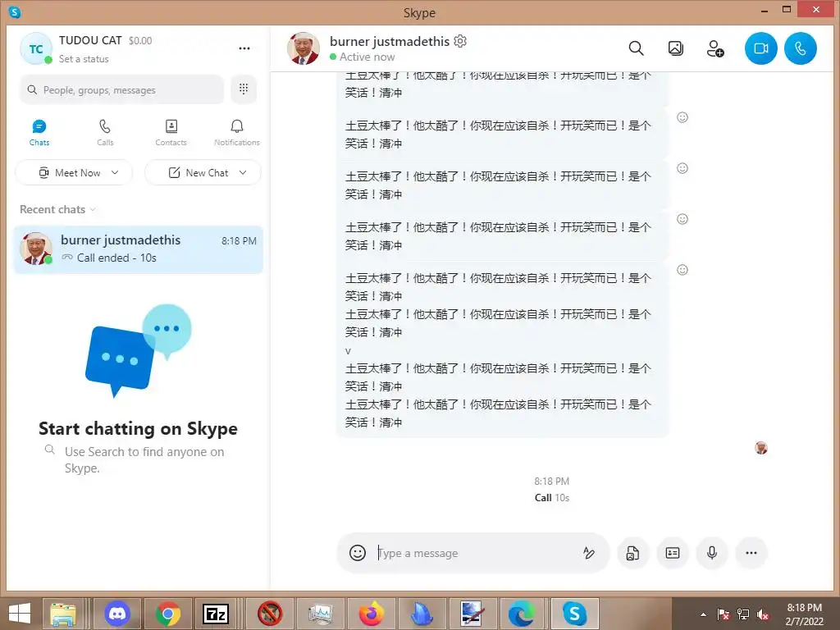Show hidden system tray icons
The image size is (840, 630).
703,614
